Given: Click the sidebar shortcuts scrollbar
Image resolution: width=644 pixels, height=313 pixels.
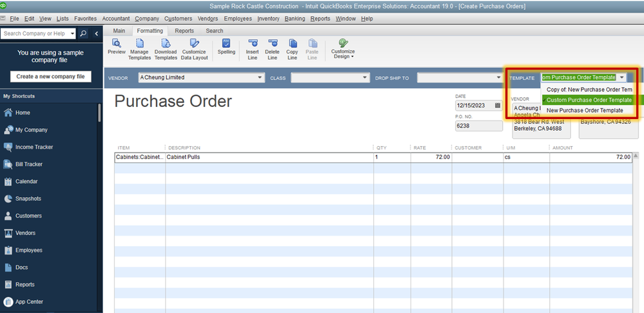Looking at the screenshot, I should pos(99,113).
